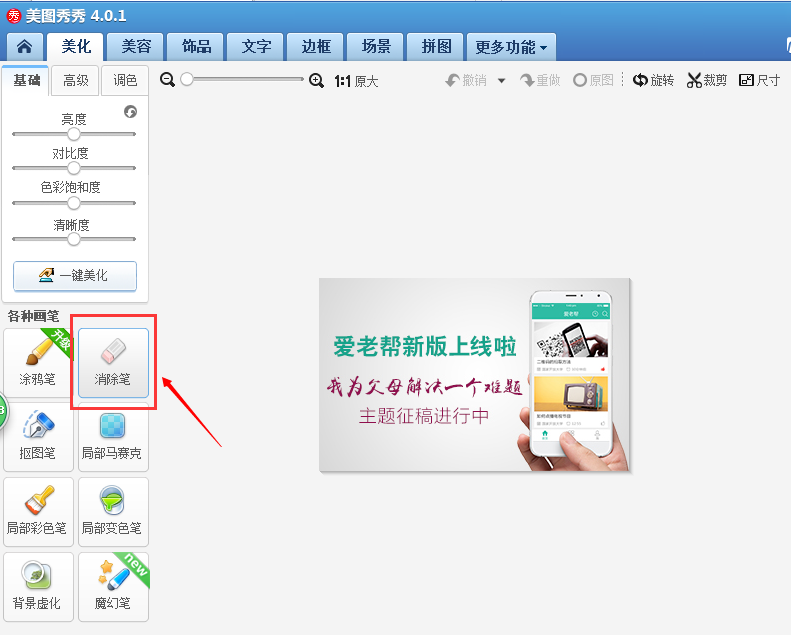Select the 消除笔 eraser tool
The image size is (791, 635).
coord(113,362)
